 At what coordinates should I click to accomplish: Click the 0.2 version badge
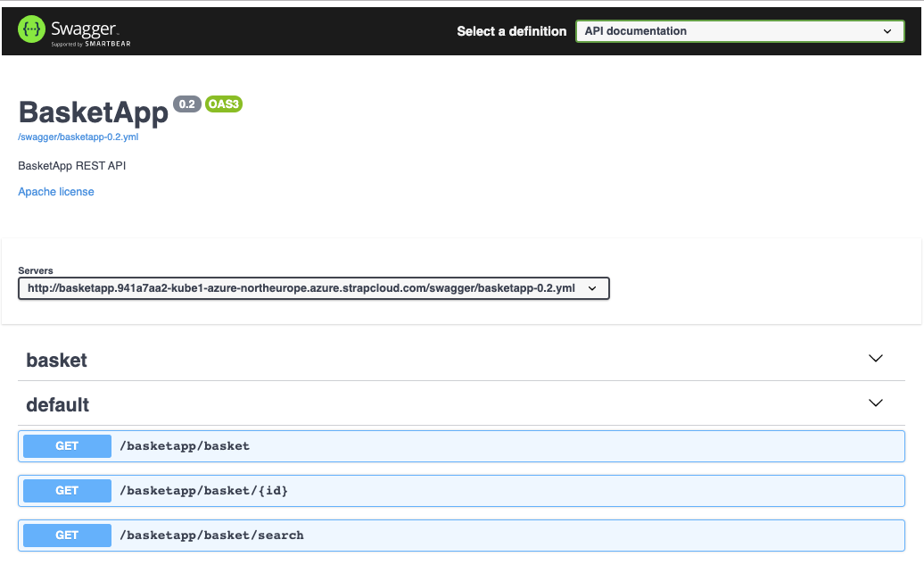(x=186, y=104)
